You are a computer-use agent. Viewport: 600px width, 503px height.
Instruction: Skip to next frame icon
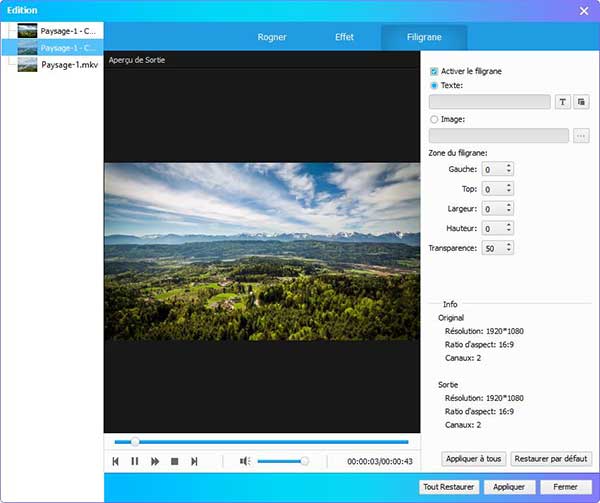[x=194, y=461]
